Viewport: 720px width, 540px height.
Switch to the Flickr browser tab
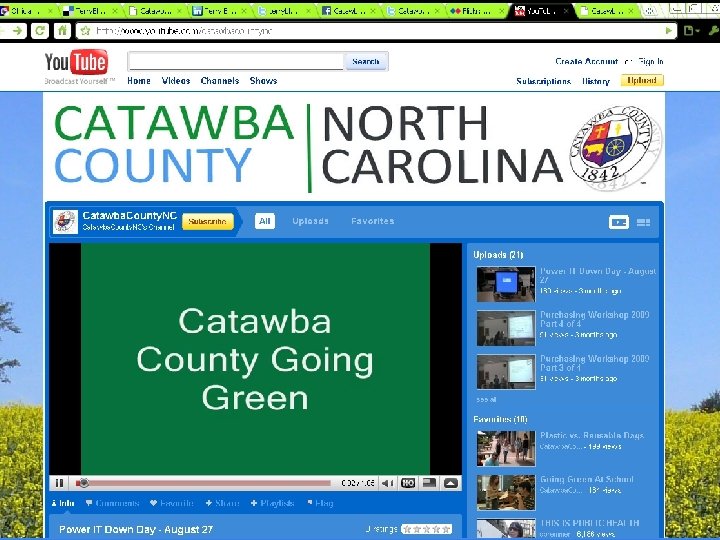click(x=476, y=11)
